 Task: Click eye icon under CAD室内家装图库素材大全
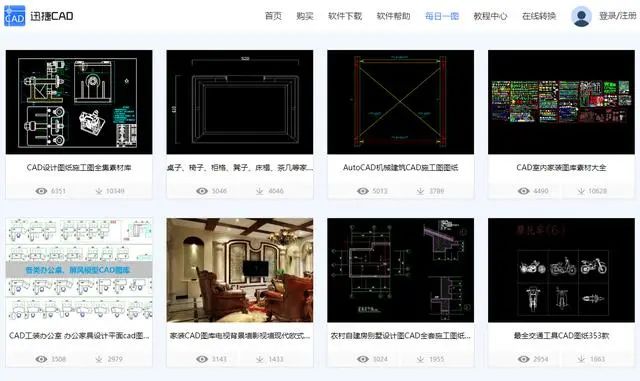(x=524, y=191)
